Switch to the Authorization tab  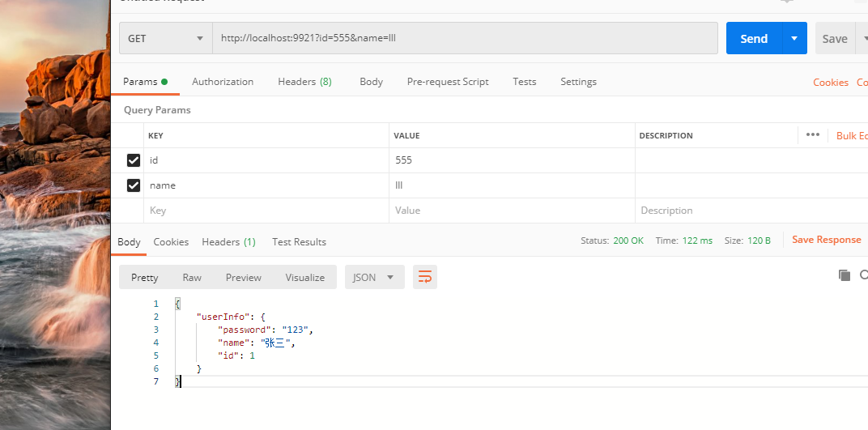223,81
